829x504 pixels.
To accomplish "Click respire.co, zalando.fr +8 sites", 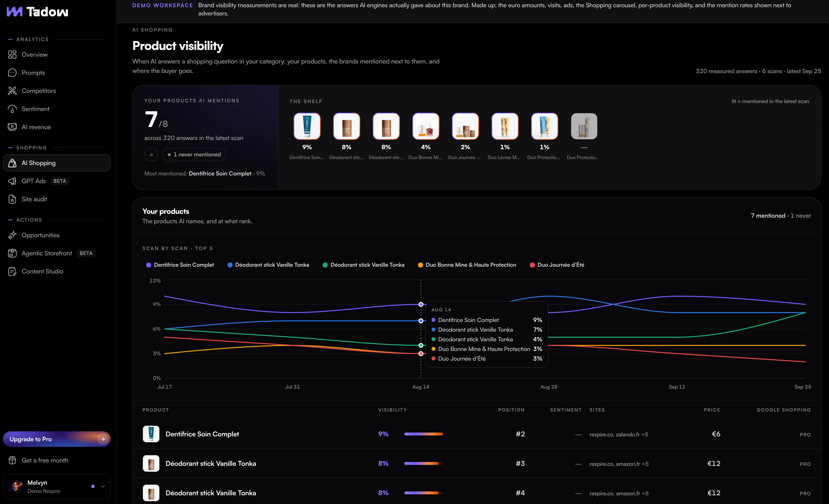I will coord(619,435).
